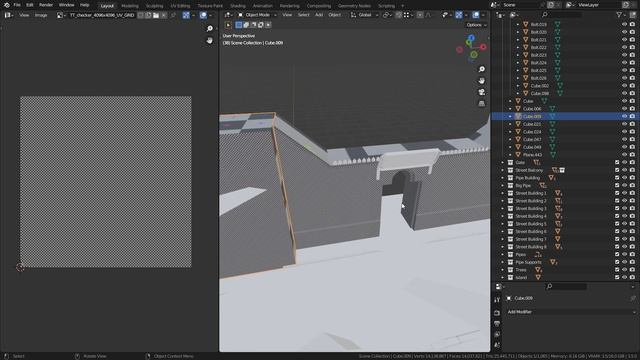Viewport: 640px width, 360px height.
Task: Open the 3D viewport editor type selector
Action: 229,15
